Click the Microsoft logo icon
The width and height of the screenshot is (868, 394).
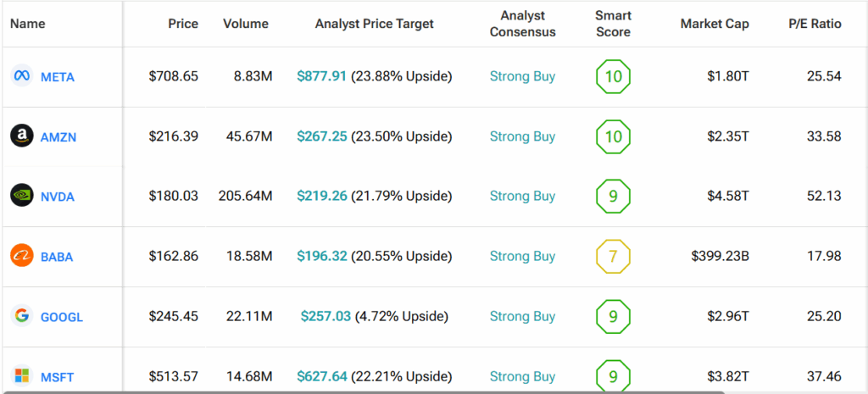pyautogui.click(x=22, y=375)
